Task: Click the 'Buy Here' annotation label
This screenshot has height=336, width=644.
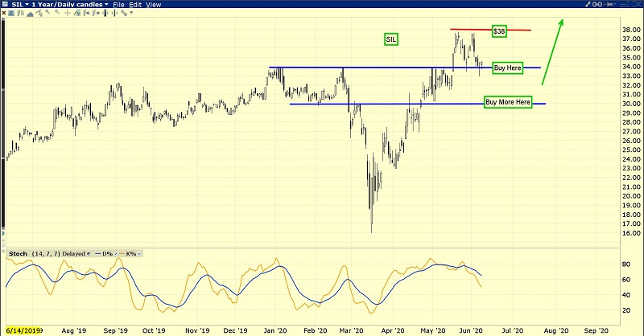Action: click(508, 68)
